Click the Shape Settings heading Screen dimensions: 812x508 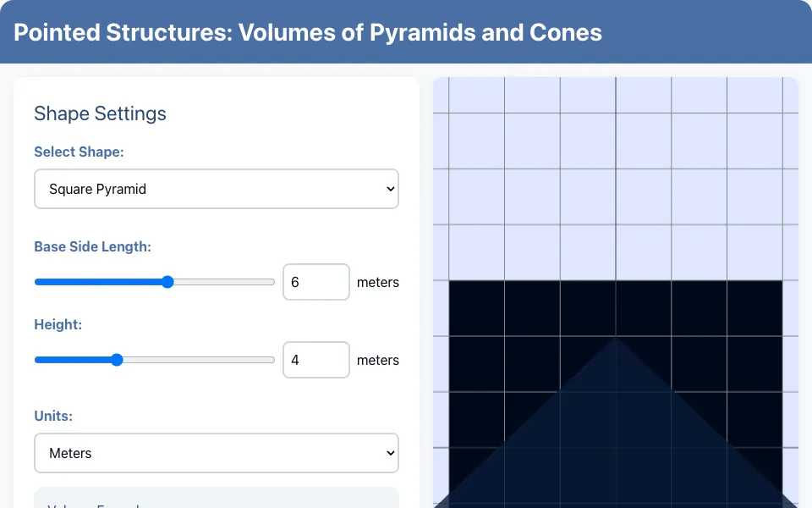(100, 113)
